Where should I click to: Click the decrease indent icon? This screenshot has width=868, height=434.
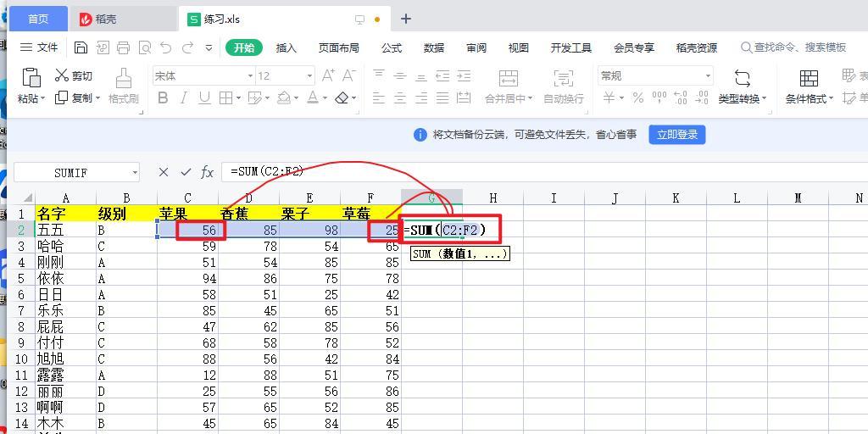click(442, 75)
